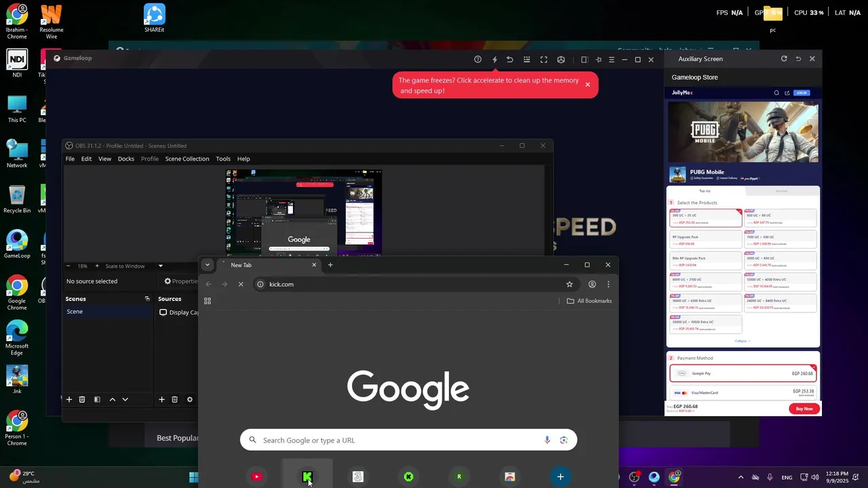Screen dimensions: 868x488
Task: Select the Top Up tab in store
Action: tap(705, 191)
